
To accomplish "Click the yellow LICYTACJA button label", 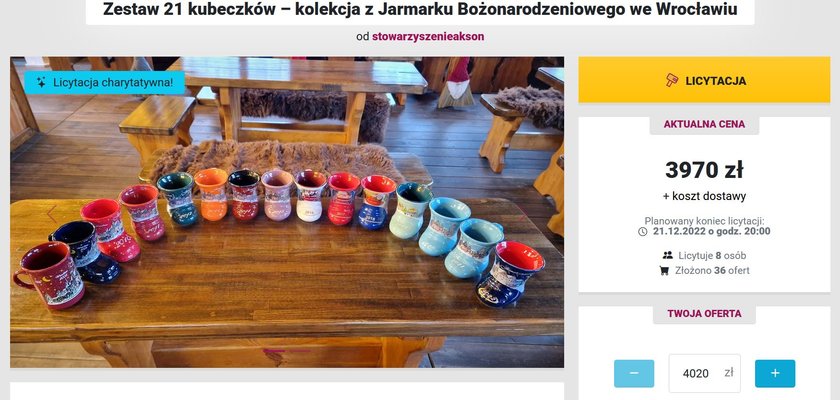I will point(716,81).
